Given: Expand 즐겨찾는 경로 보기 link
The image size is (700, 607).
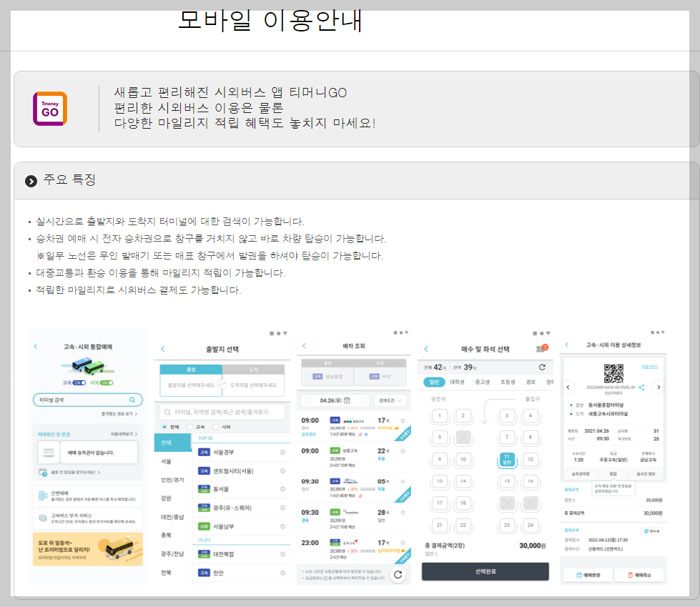Looking at the screenshot, I should pyautogui.click(x=119, y=414).
